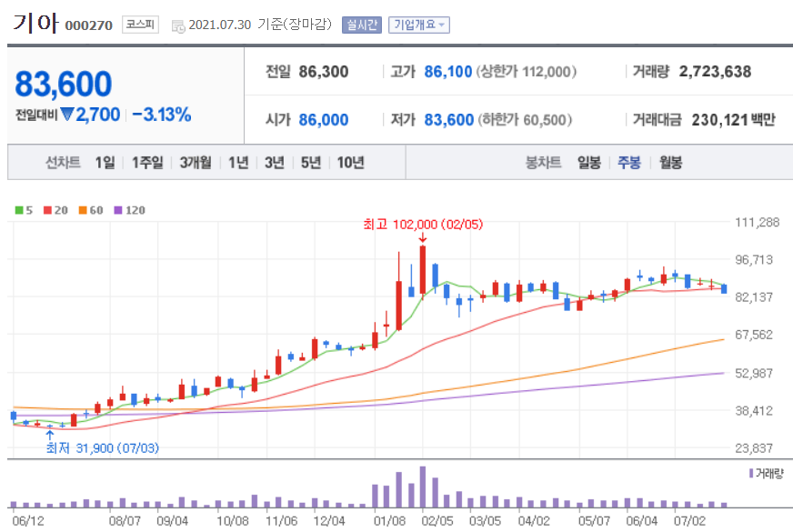The width and height of the screenshot is (793, 532).
Task: Select the 1주일 line chart tab
Action: pos(147,163)
